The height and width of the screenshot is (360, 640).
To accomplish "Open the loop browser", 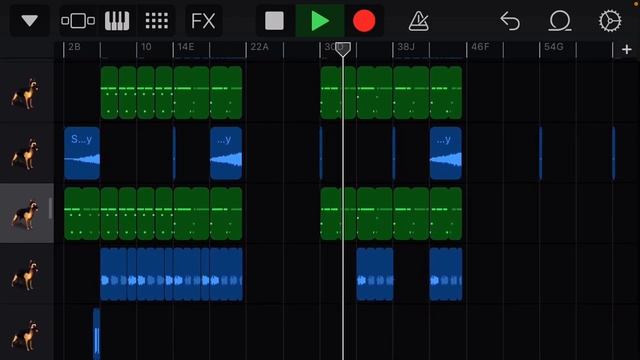I will (560, 20).
